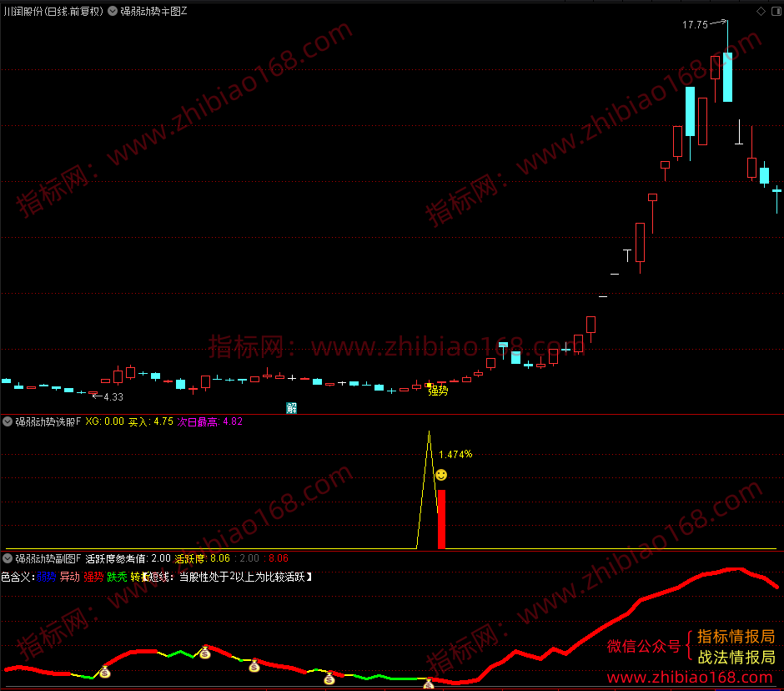784x691 pixels.
Task: Toggle the side panel icon at top-right
Action: tap(776, 11)
